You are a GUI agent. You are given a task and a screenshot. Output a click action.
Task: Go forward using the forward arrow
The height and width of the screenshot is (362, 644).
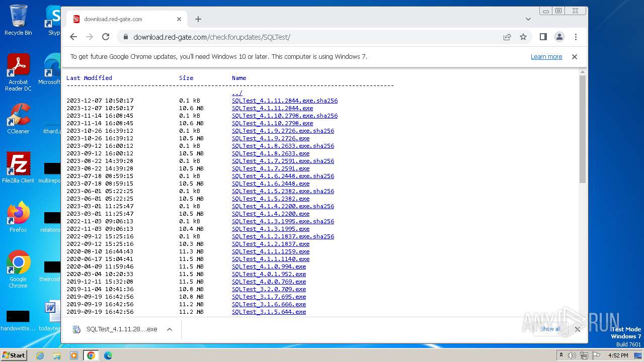coord(90,37)
